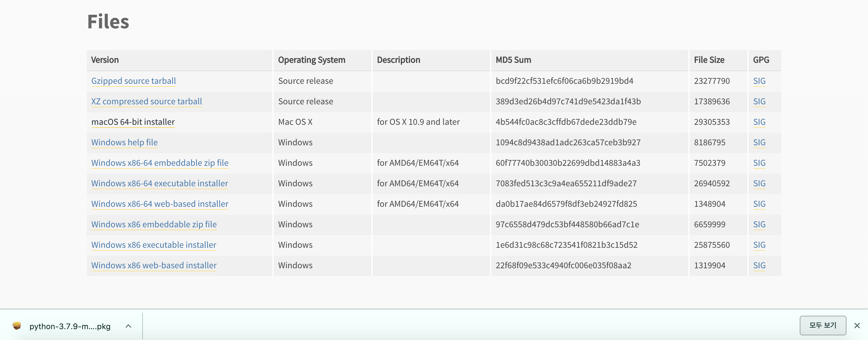Screen dimensions: 868x340
Task: Open SIG link for XZ compressed tarball
Action: (759, 101)
